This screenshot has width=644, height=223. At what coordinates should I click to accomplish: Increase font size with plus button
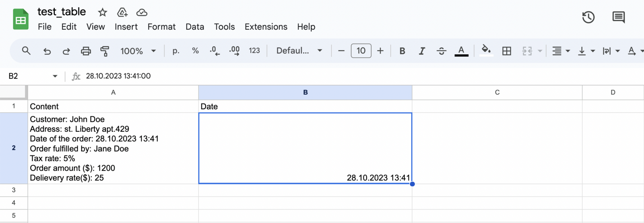tap(380, 51)
